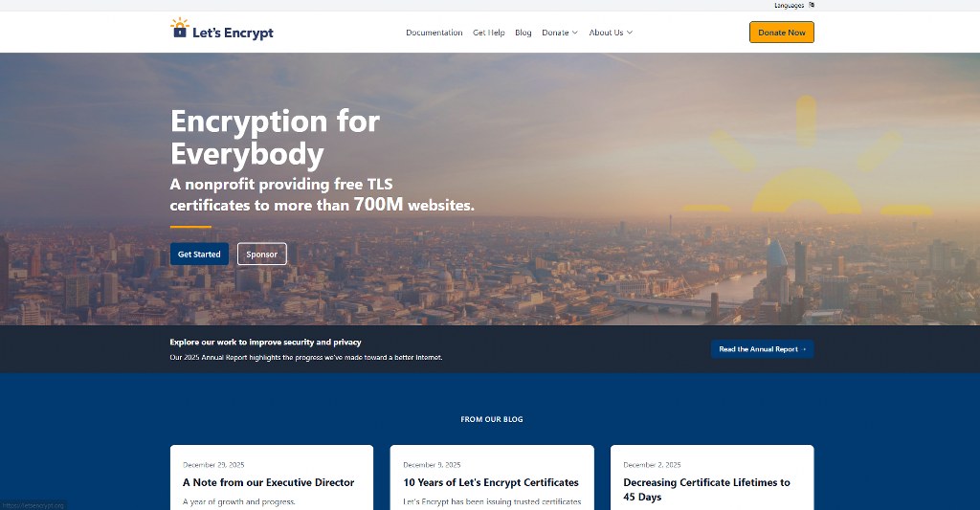980x510 pixels.
Task: Open the Languages selector text
Action: 790,6
